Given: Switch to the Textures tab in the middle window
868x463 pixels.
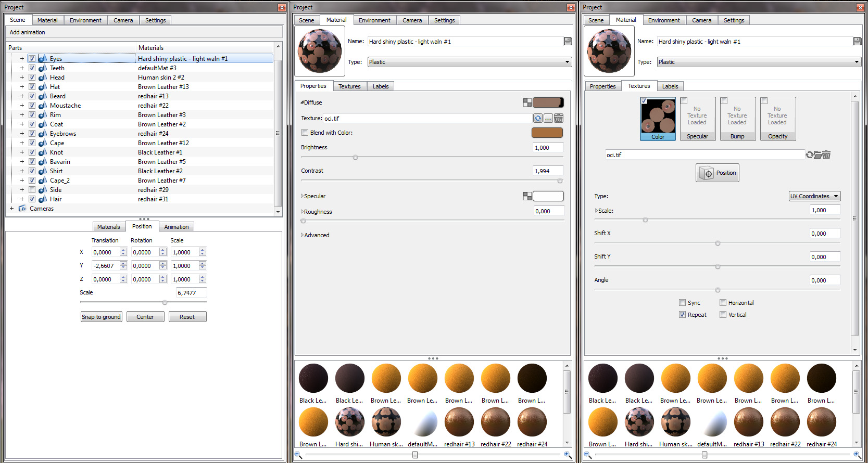Looking at the screenshot, I should click(349, 86).
